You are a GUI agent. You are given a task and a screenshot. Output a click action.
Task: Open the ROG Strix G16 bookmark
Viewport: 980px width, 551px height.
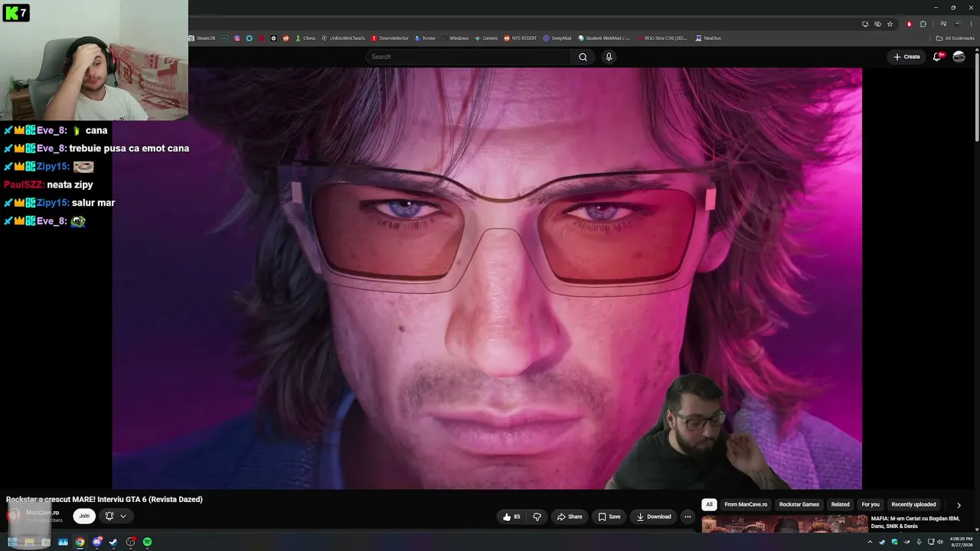662,38
